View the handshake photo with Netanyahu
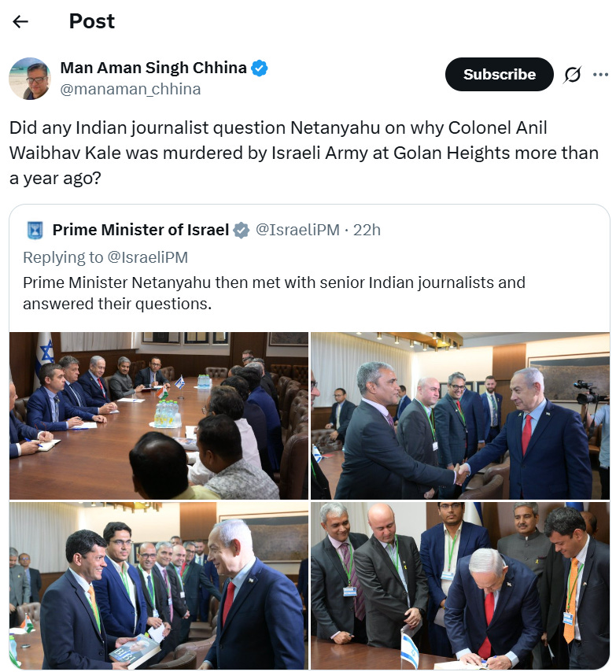616x672 pixels. coord(460,415)
